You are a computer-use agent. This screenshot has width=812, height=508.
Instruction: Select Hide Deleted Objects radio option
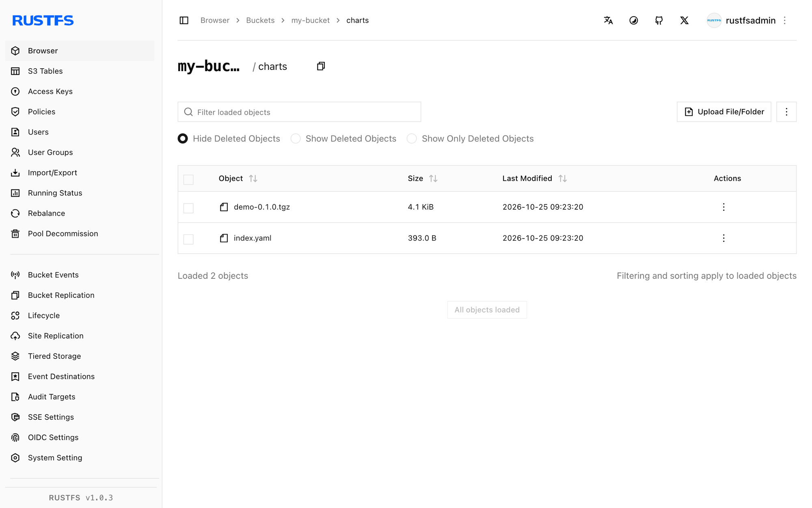pos(183,139)
